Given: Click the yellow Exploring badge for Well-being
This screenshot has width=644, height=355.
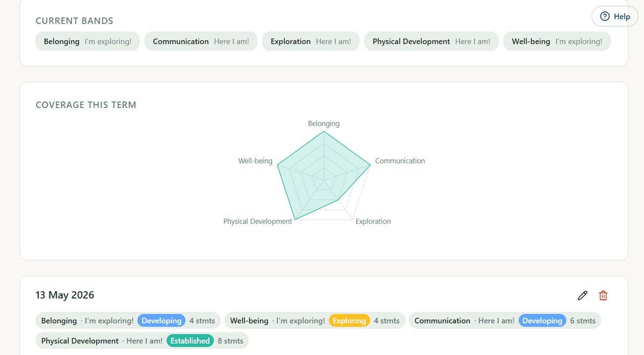Looking at the screenshot, I should point(349,321).
